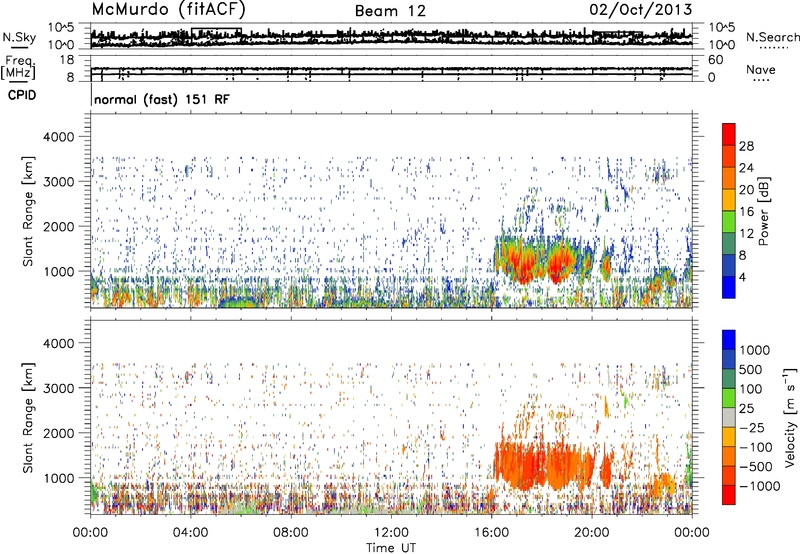The width and height of the screenshot is (800, 554).
Task: Click the '28' power colorbar label
Action: 746,146
